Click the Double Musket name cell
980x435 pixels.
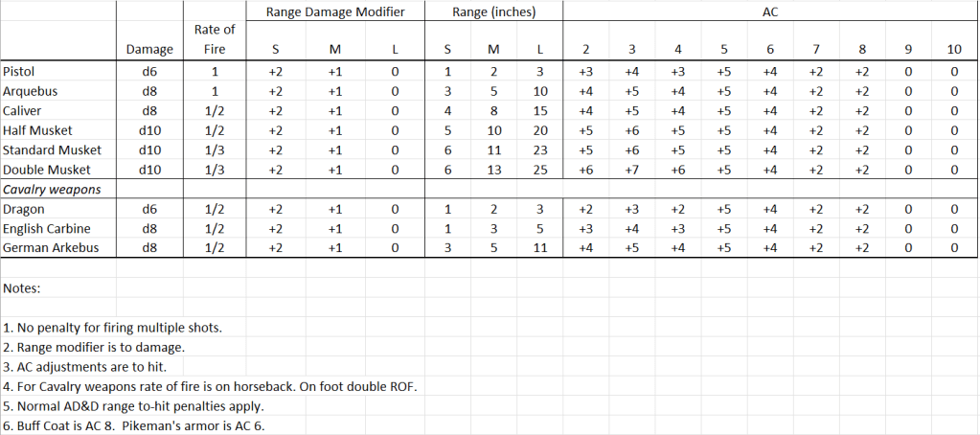click(x=43, y=170)
